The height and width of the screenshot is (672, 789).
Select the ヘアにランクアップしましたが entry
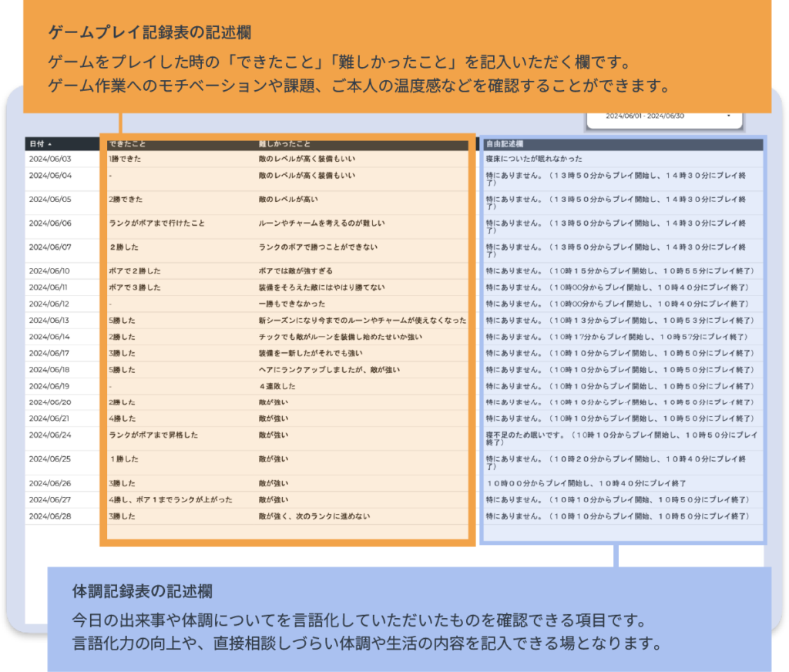pos(329,370)
